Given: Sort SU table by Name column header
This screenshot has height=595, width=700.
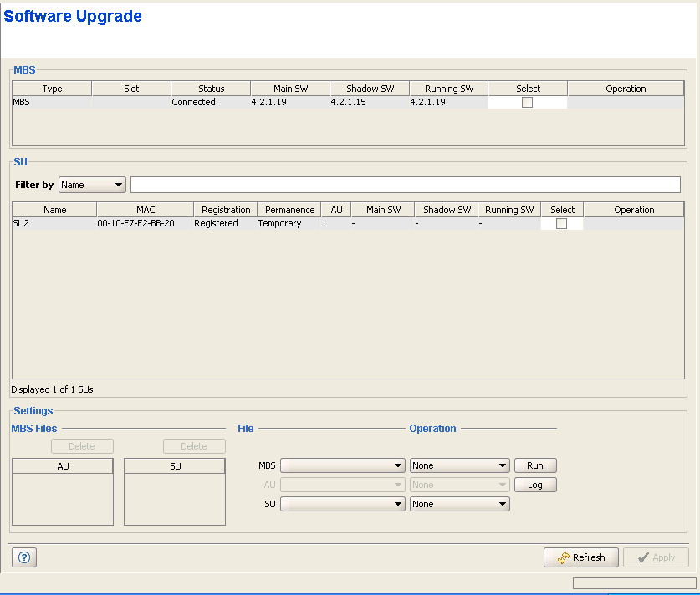Looking at the screenshot, I should pos(54,210).
